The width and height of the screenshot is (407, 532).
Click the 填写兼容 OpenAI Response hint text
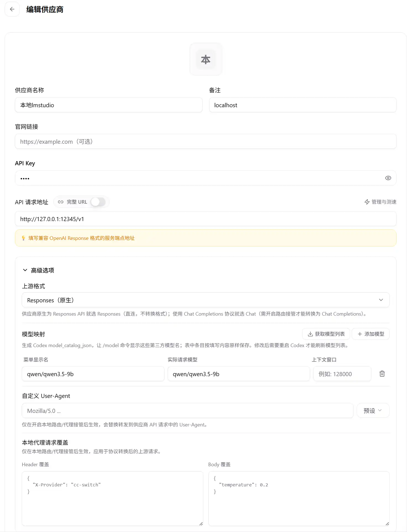pyautogui.click(x=82, y=238)
